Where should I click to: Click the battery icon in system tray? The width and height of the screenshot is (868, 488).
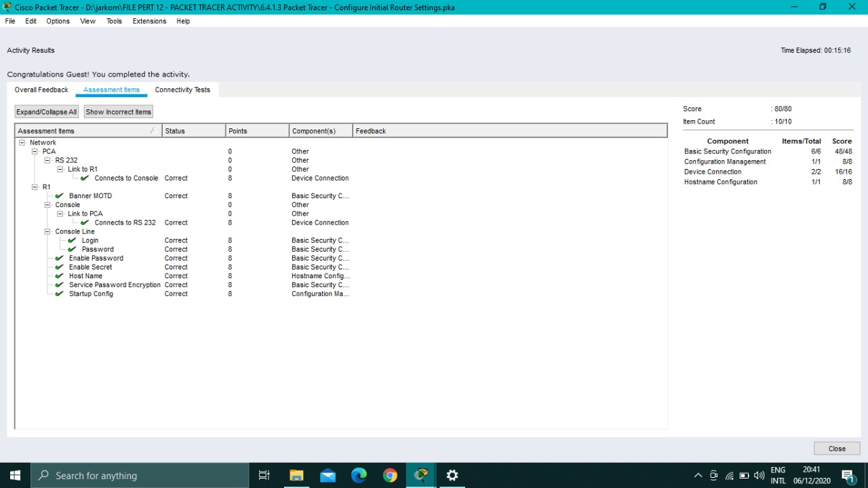coord(744,475)
